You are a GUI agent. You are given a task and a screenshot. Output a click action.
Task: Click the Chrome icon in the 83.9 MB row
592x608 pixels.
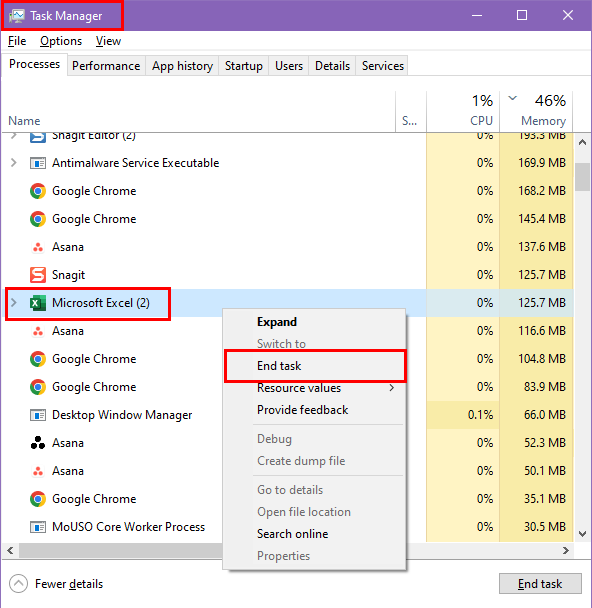(x=38, y=387)
